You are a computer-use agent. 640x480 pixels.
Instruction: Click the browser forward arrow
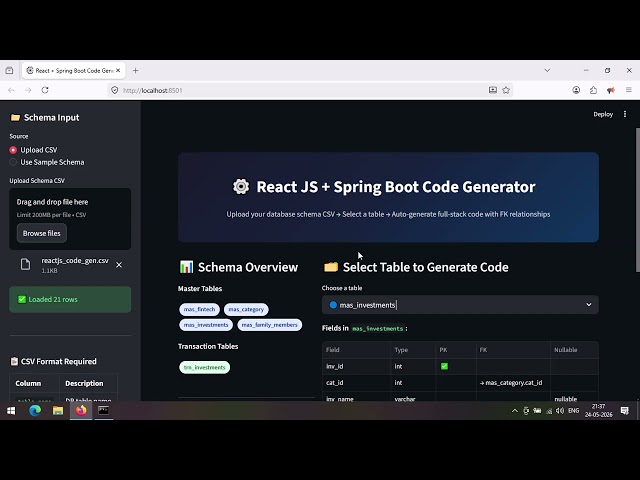pos(28,90)
